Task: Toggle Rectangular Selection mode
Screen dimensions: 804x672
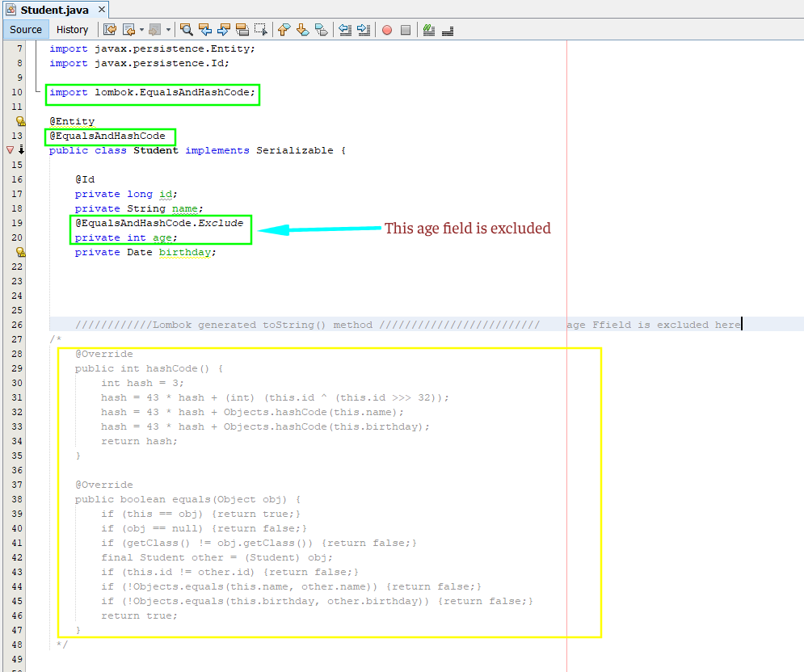Action: coord(261,29)
